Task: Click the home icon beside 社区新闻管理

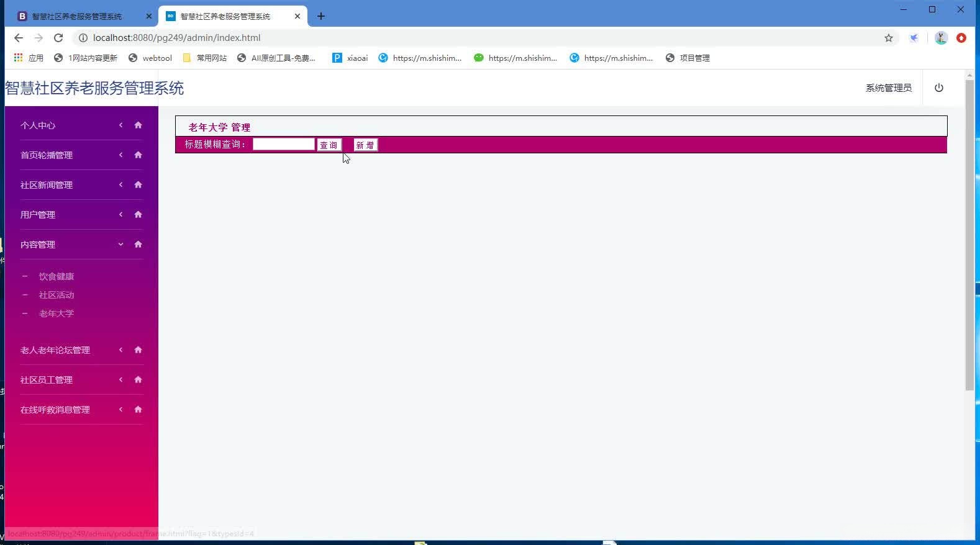Action: [138, 185]
